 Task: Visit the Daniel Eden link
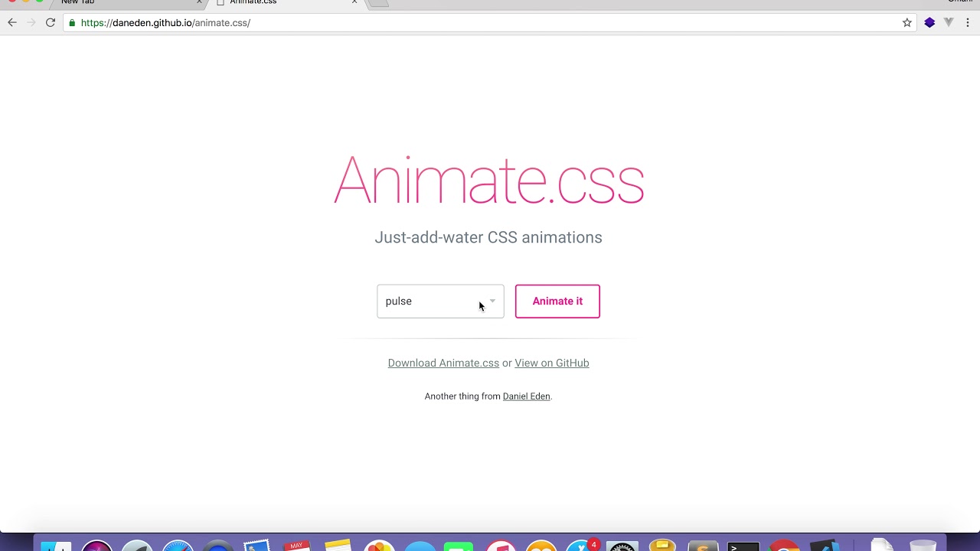pyautogui.click(x=527, y=396)
